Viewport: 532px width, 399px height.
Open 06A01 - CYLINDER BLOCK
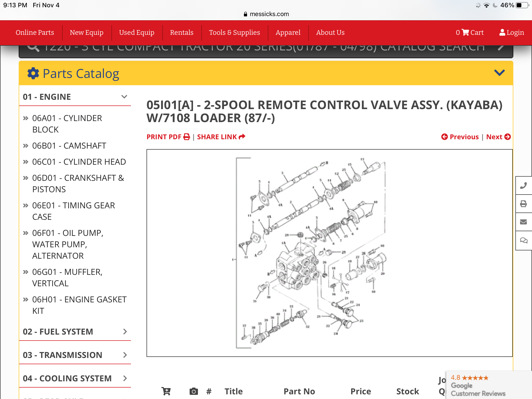(67, 124)
